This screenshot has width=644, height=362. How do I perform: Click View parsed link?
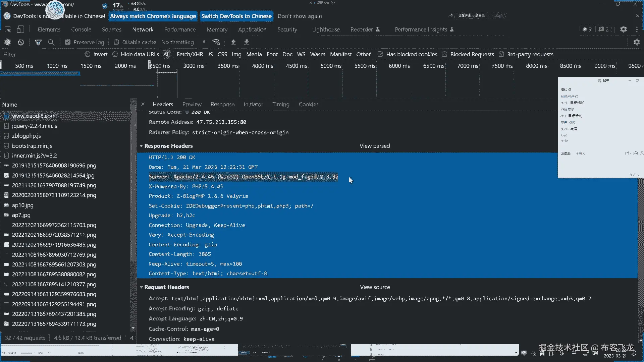pyautogui.click(x=375, y=146)
